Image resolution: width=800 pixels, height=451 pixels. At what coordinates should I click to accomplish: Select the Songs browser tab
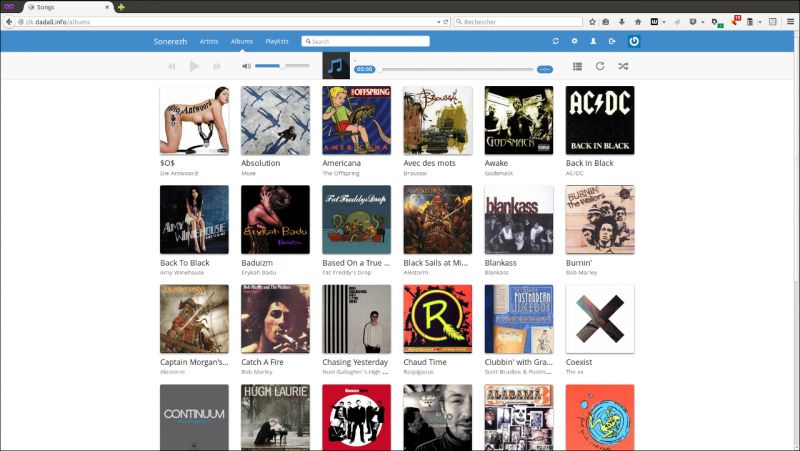pyautogui.click(x=68, y=7)
